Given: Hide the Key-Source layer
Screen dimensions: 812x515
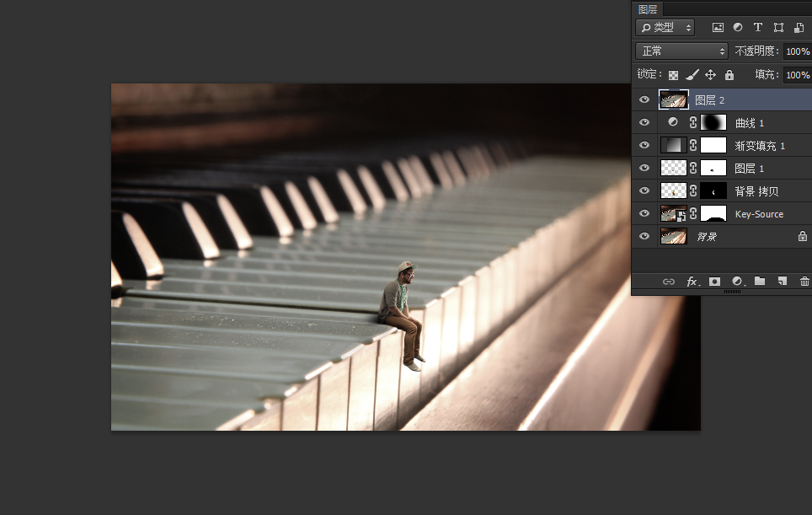Looking at the screenshot, I should coord(644,214).
